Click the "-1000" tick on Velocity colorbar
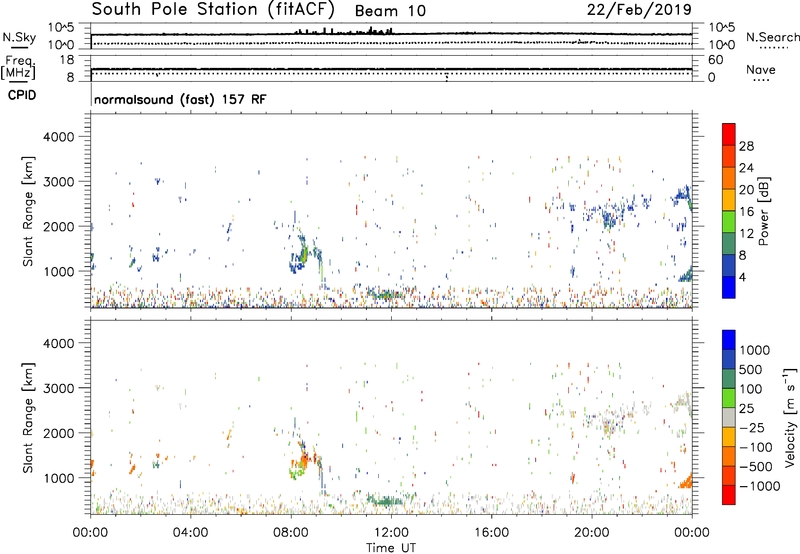This screenshot has height=554, width=800. pos(759,486)
